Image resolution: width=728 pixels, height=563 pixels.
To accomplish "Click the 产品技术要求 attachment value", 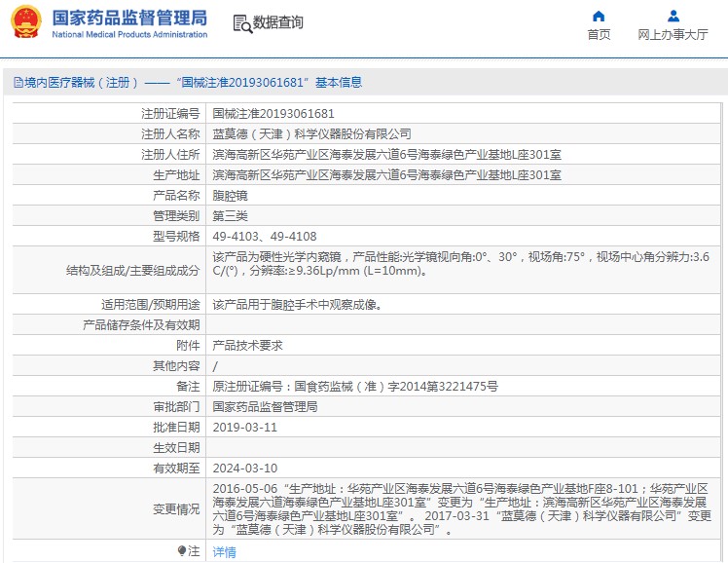I will 247,345.
